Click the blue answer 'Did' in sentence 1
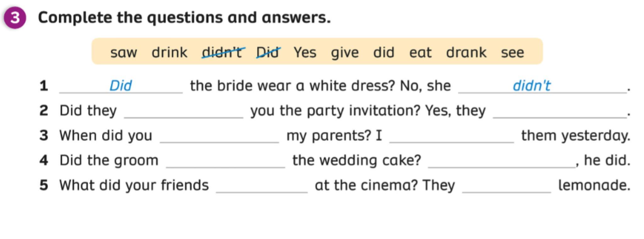Viewport: 644px width, 239px height. point(121,86)
